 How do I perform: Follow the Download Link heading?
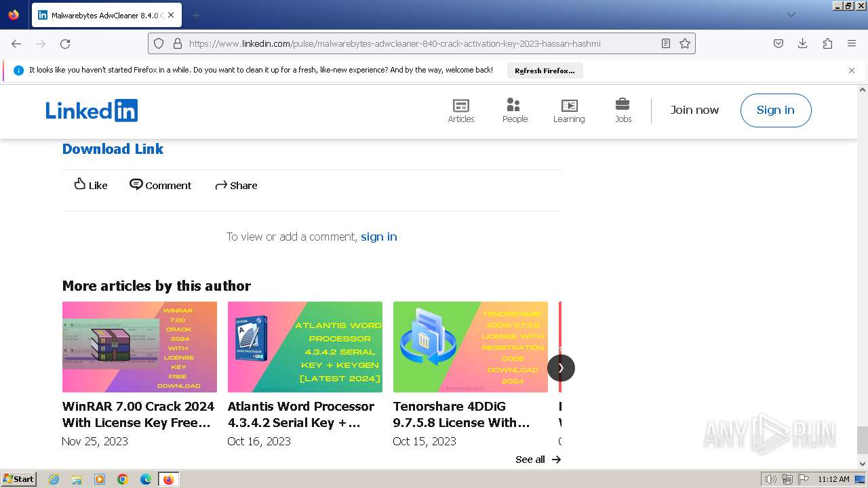[x=113, y=149]
